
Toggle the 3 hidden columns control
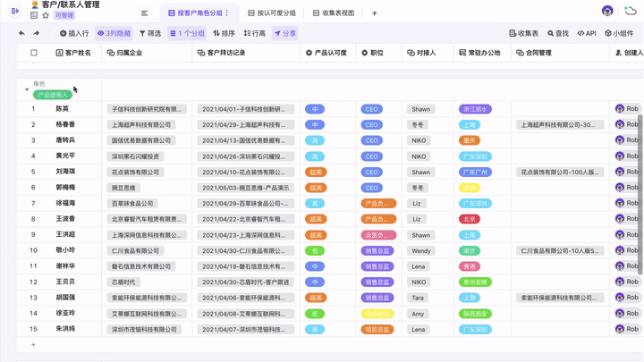point(114,33)
